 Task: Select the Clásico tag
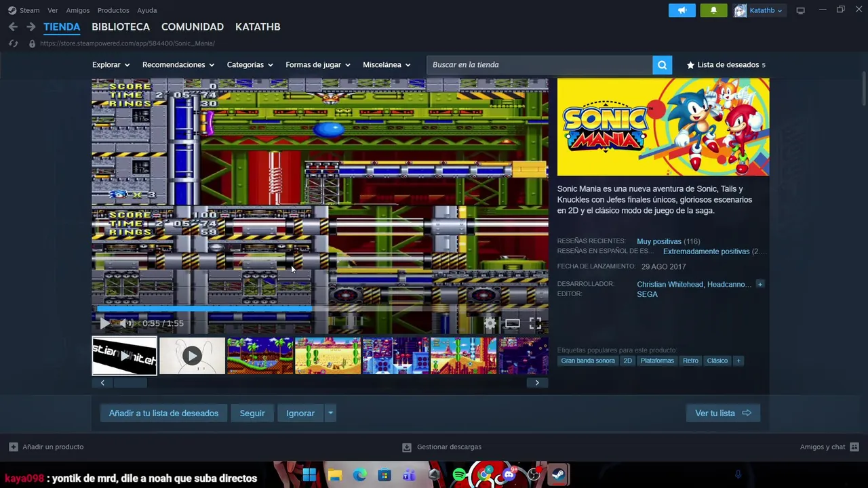click(x=717, y=361)
